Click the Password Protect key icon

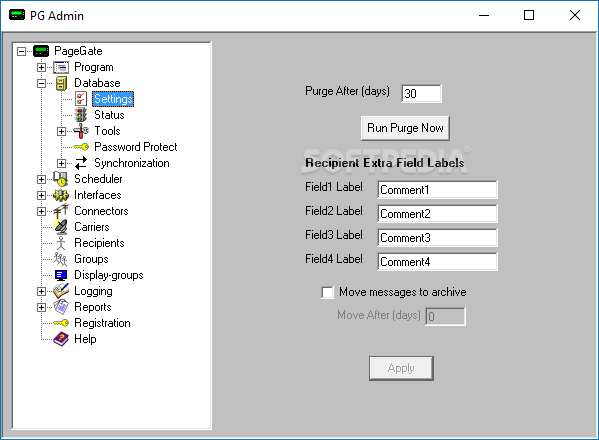tap(81, 147)
